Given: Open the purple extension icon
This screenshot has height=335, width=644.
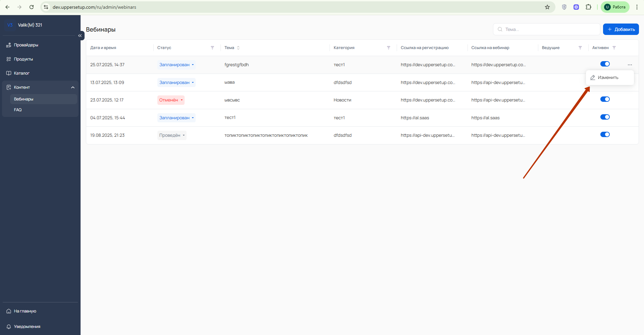Looking at the screenshot, I should (x=576, y=7).
